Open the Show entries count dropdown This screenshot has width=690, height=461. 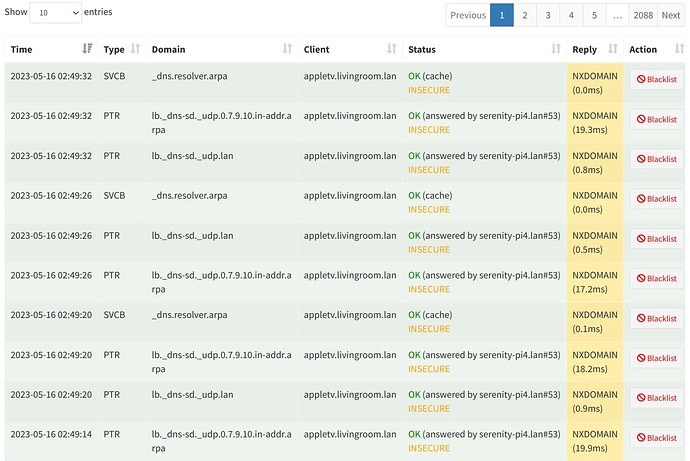pos(55,13)
